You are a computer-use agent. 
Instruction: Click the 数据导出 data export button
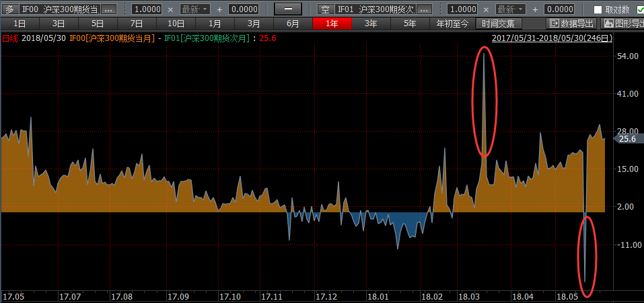(573, 24)
